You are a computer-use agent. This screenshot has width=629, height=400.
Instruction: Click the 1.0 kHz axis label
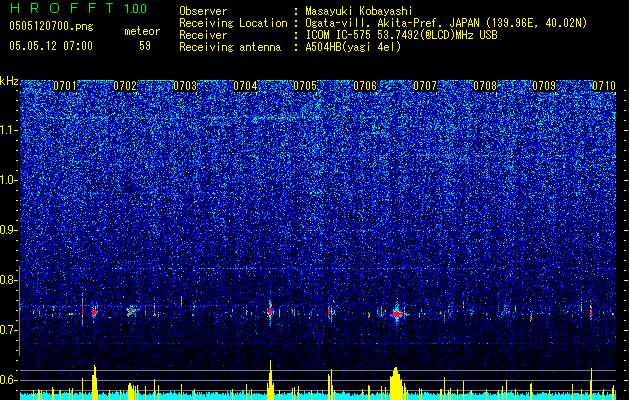tap(8, 180)
